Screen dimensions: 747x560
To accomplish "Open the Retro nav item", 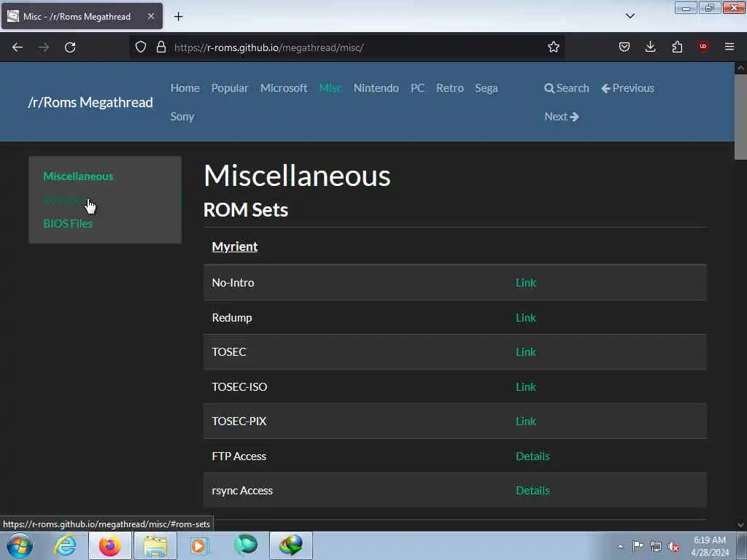I will click(x=449, y=88).
